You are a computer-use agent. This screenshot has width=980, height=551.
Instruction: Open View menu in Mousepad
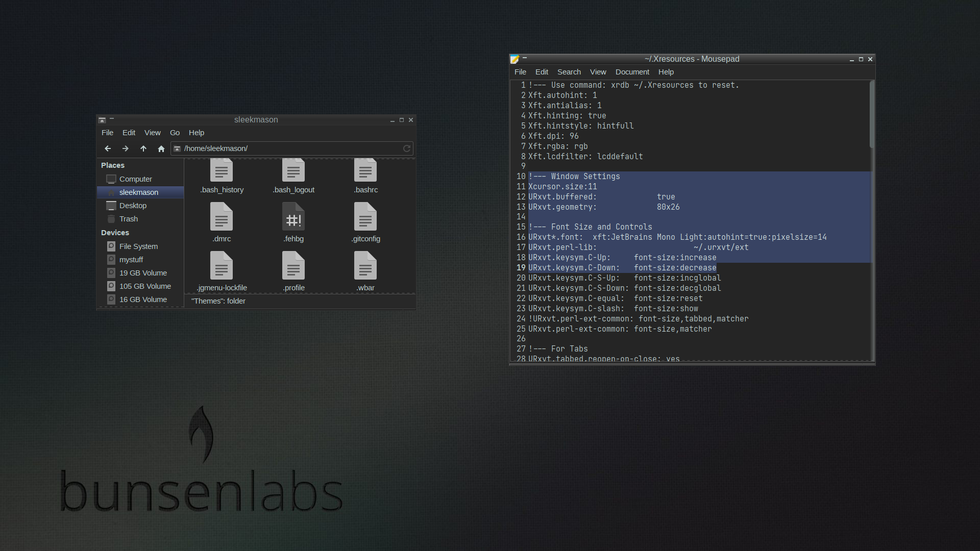pos(598,72)
